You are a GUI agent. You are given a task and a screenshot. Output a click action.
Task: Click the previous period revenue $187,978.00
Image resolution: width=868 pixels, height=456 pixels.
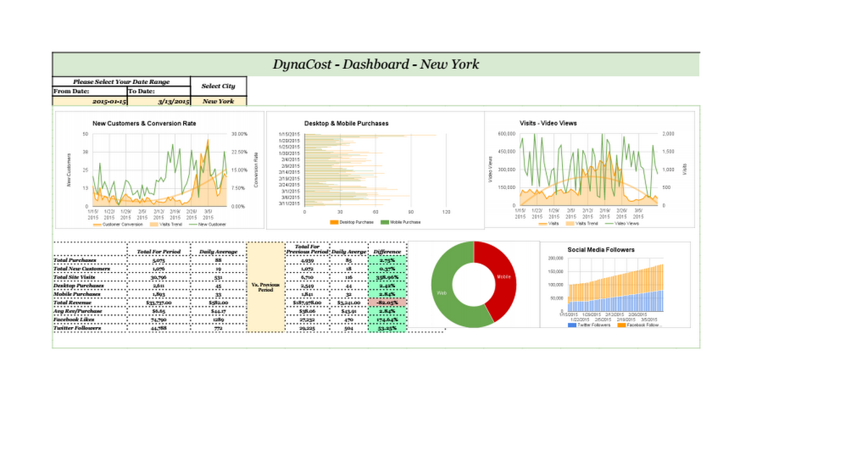click(x=307, y=303)
